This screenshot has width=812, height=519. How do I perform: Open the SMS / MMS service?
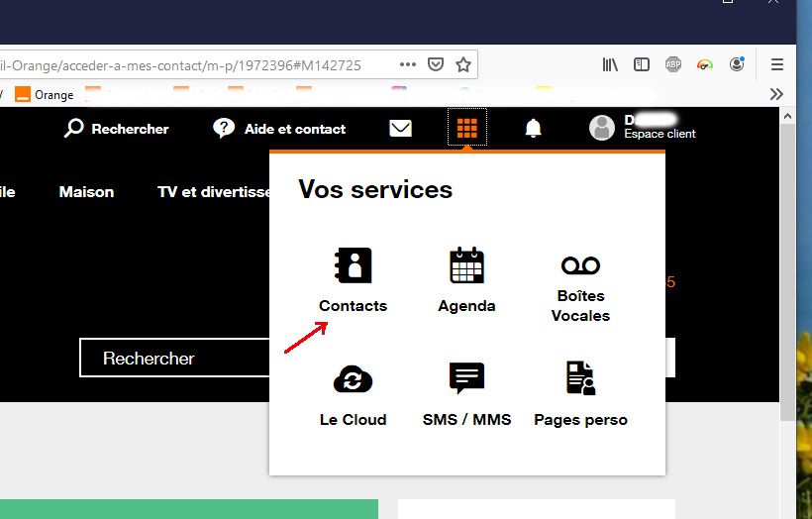pyautogui.click(x=466, y=394)
